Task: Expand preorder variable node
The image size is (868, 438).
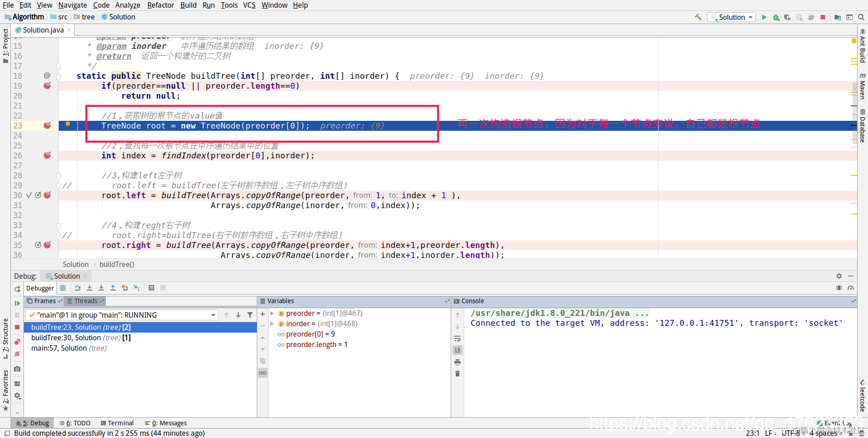Action: pos(272,313)
